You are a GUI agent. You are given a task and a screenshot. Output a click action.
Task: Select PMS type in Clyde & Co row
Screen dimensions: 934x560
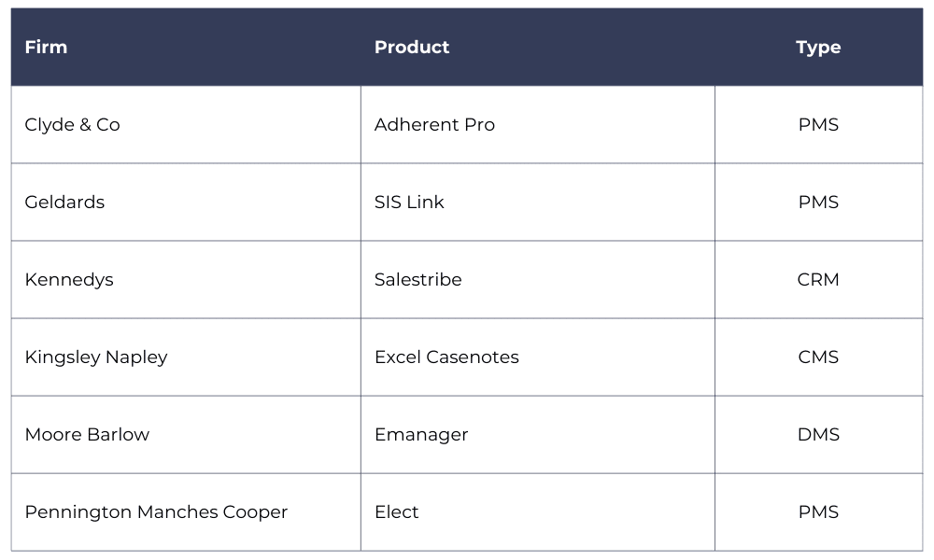(818, 124)
